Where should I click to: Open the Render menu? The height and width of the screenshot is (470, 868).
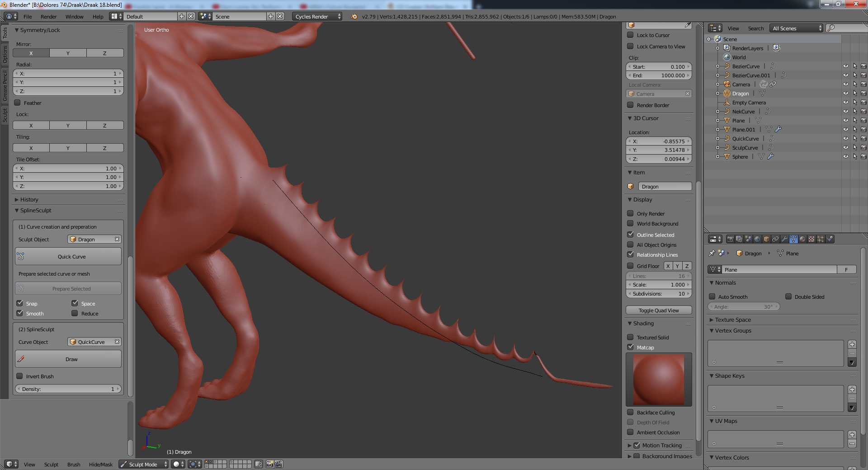[x=48, y=17]
